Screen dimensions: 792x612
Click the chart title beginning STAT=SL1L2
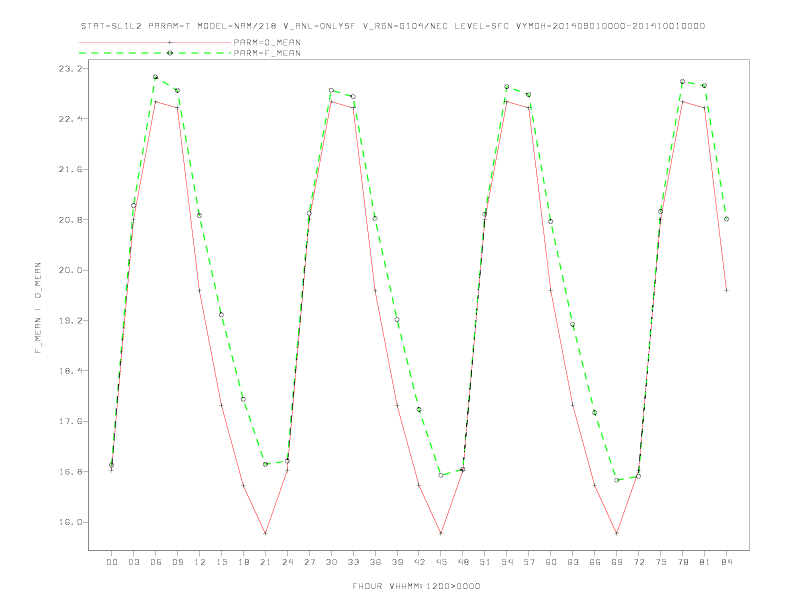(392, 26)
